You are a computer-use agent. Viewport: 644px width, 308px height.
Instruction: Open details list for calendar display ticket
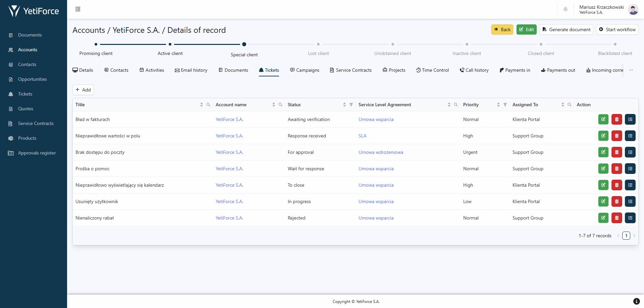(630, 185)
